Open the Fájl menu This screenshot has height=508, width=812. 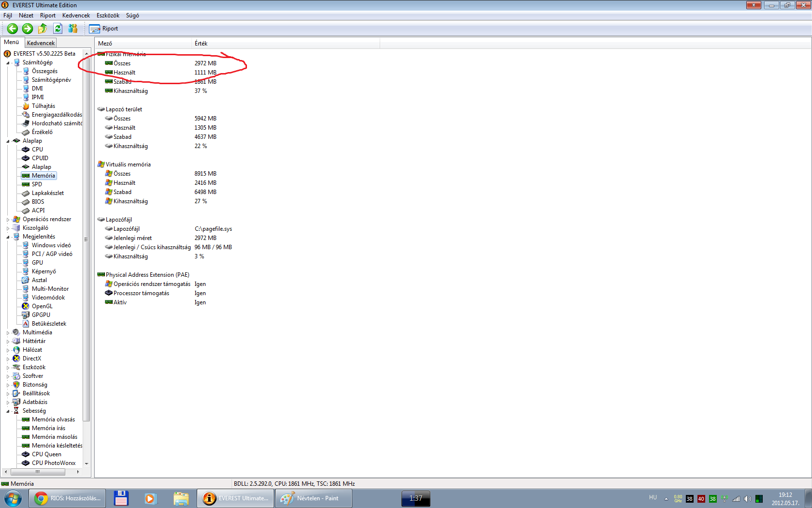(x=8, y=15)
